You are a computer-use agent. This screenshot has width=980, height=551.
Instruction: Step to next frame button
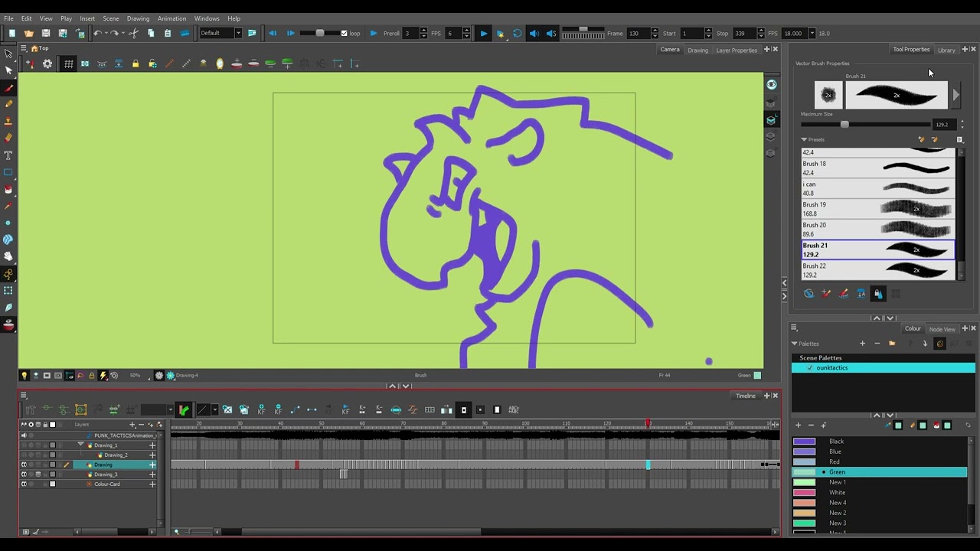click(291, 33)
